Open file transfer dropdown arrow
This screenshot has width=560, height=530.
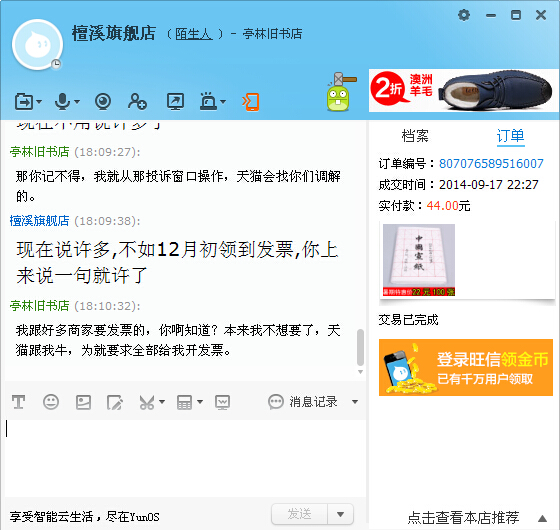click(39, 101)
